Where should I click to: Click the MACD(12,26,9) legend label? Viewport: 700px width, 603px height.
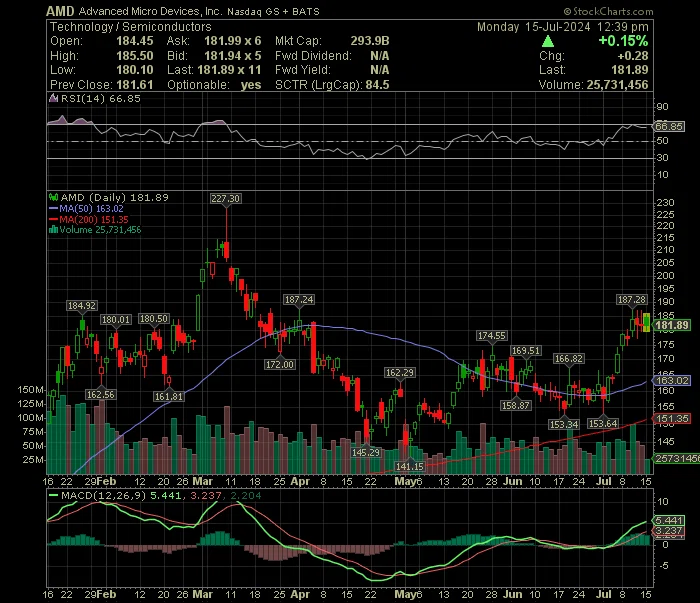click(x=103, y=495)
